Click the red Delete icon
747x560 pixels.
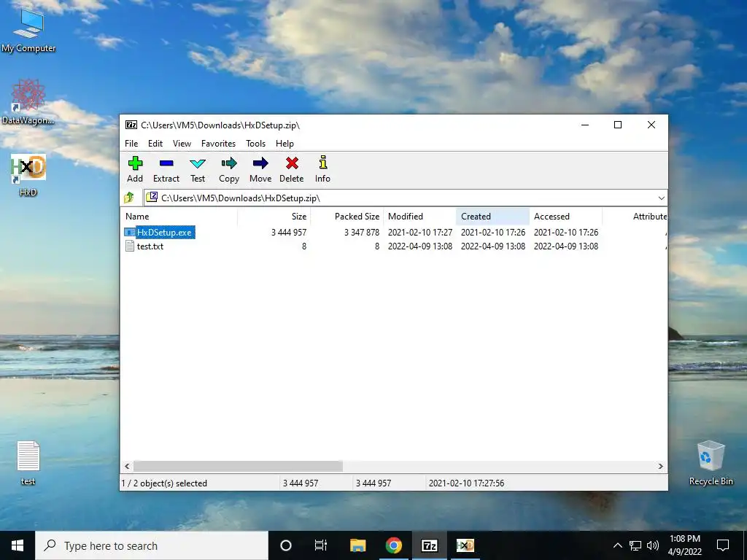coord(292,164)
